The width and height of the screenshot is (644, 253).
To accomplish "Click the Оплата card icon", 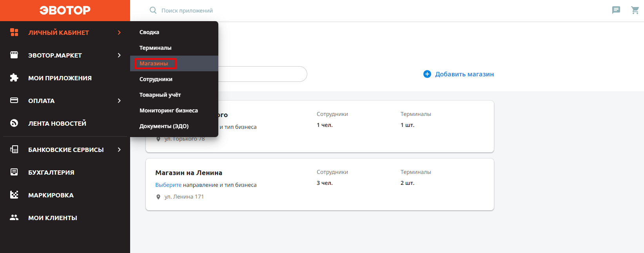I will click(14, 100).
